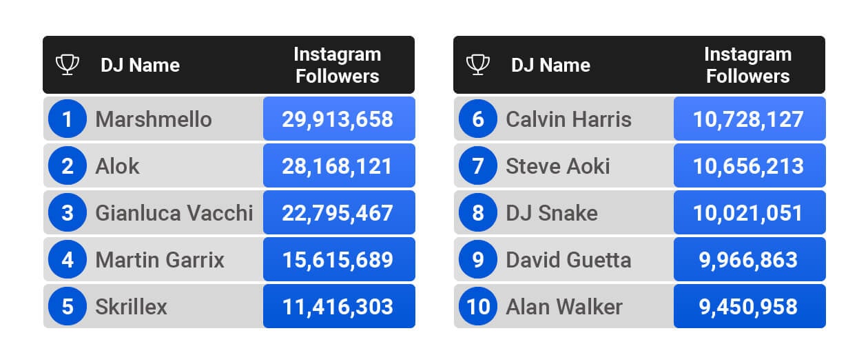This screenshot has width=868, height=364.
Task: Click Instagram Followers header in right table
Action: coord(747,65)
